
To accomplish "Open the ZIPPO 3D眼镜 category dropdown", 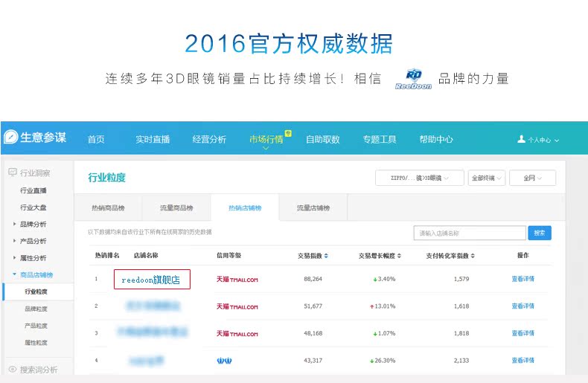I will pos(420,178).
